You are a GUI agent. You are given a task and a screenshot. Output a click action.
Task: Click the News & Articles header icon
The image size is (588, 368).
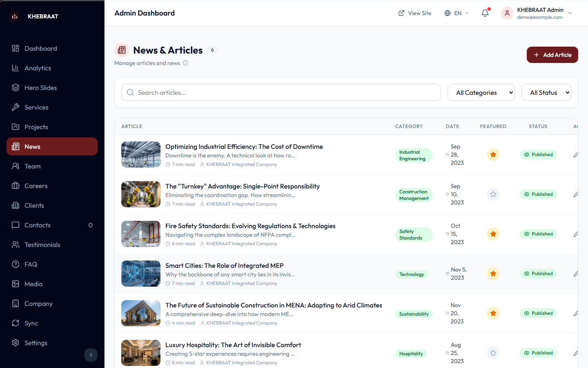click(x=122, y=50)
